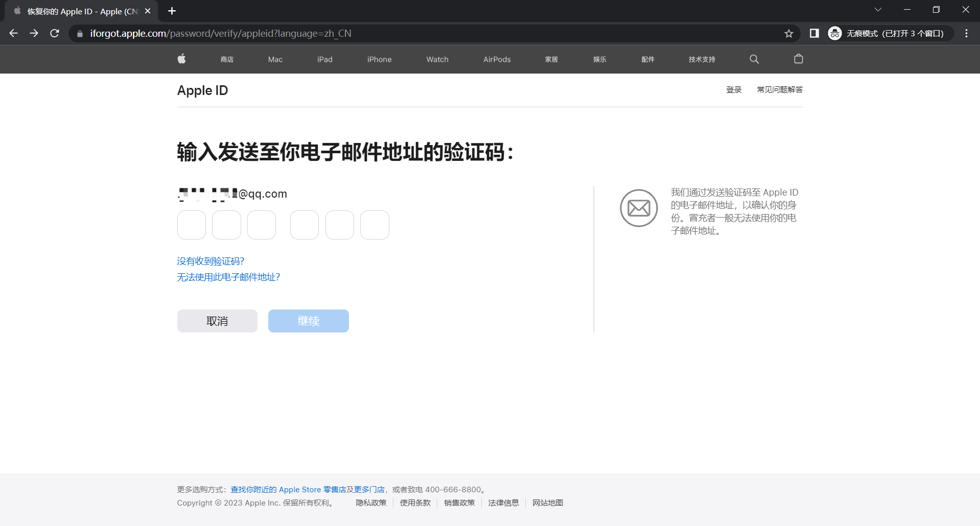Open the search magnifier icon

pos(754,59)
